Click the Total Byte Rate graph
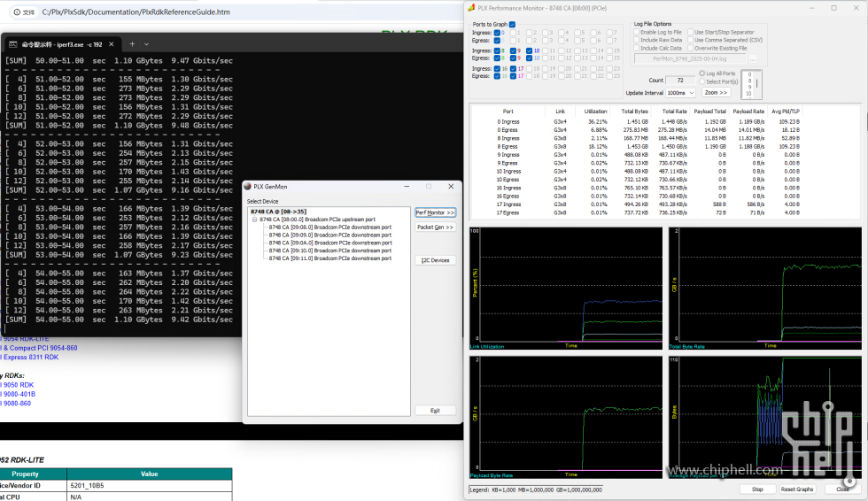The image size is (868, 501). [765, 288]
